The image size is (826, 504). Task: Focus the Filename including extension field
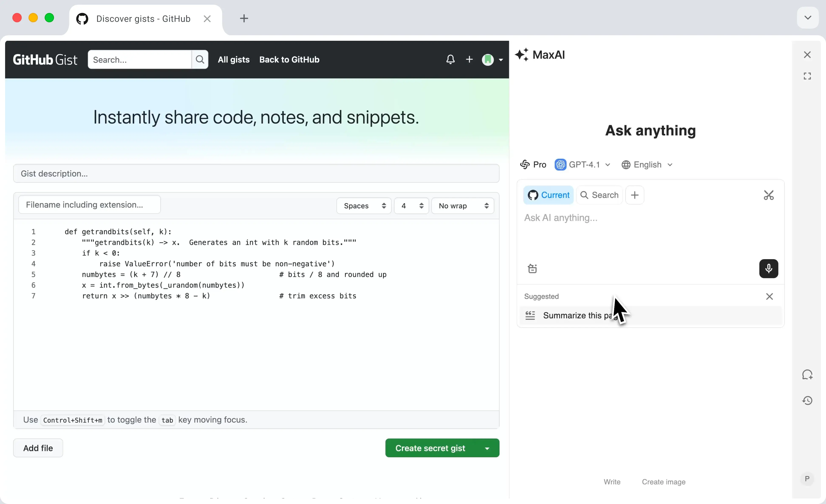tap(89, 205)
